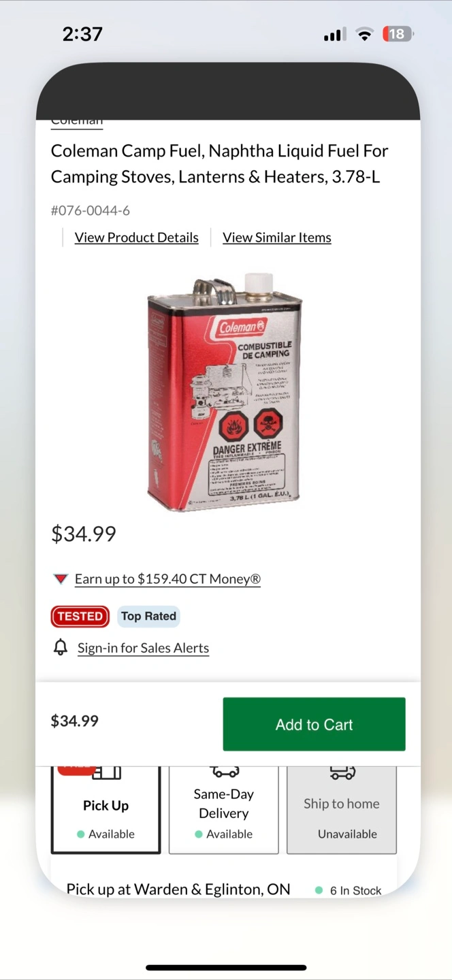Tap the Top Rated badge
452x980 pixels.
tap(148, 616)
